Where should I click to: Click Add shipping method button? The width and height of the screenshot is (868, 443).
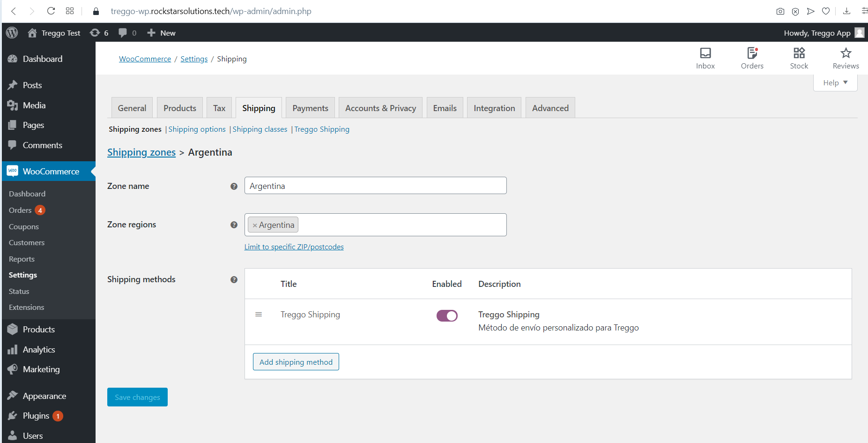pyautogui.click(x=296, y=362)
